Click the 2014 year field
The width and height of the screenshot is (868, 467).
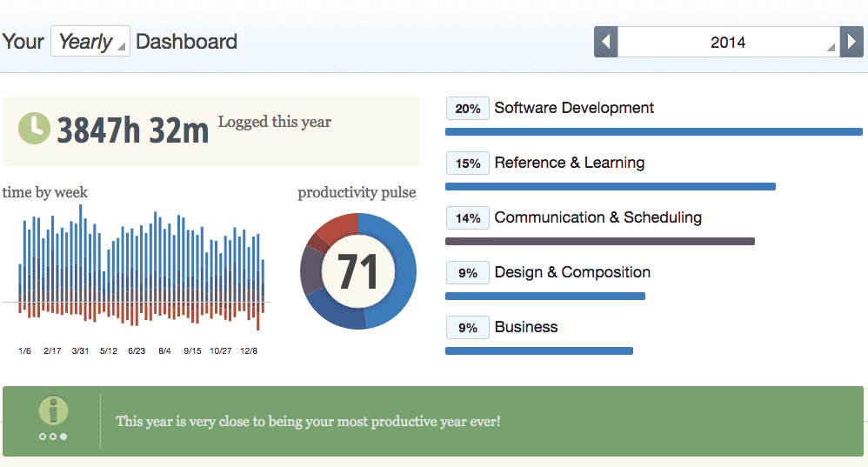(728, 42)
